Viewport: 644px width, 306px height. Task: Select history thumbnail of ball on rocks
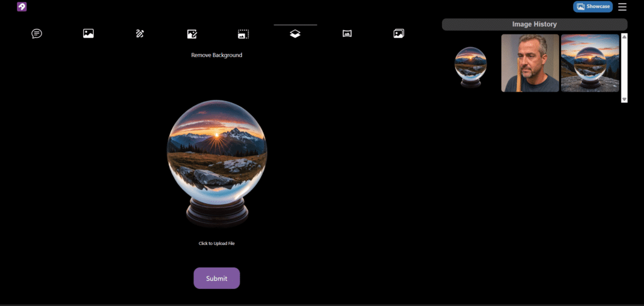pyautogui.click(x=590, y=63)
